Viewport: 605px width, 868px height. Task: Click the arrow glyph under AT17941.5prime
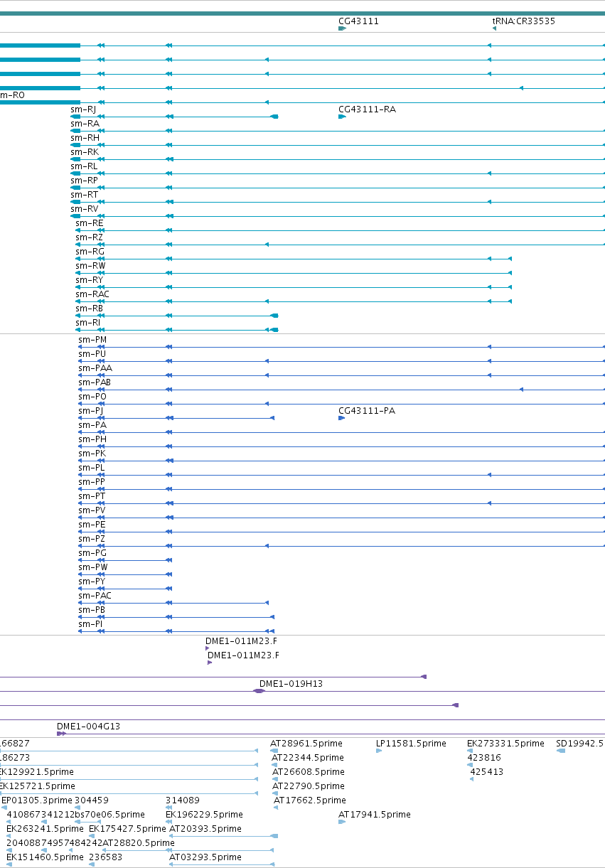point(342,822)
